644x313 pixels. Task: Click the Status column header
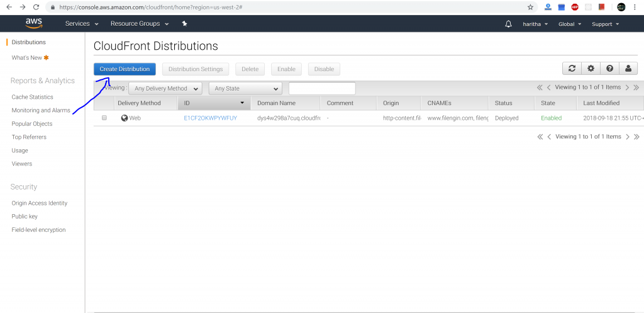[x=512, y=103]
